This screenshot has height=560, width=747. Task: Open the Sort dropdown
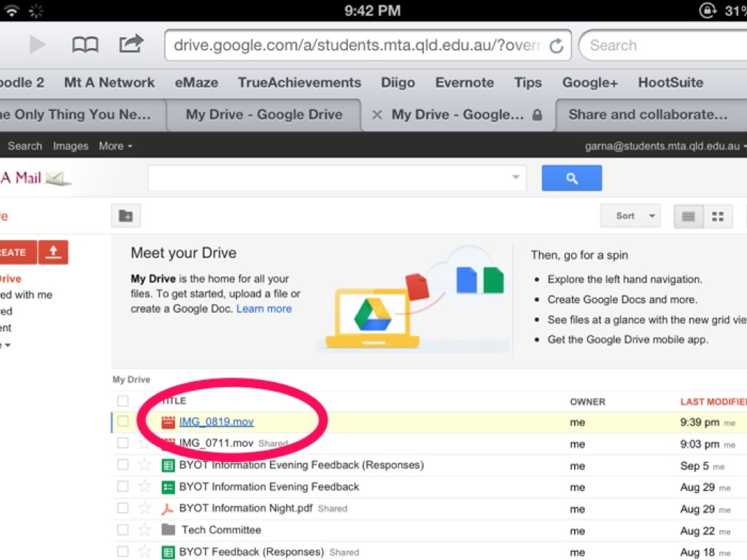[x=630, y=216]
